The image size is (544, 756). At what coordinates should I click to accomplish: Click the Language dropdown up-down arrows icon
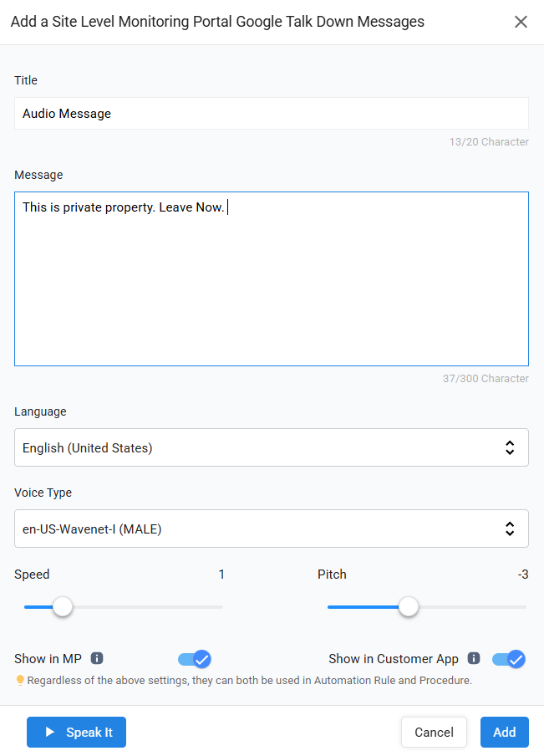pos(510,447)
